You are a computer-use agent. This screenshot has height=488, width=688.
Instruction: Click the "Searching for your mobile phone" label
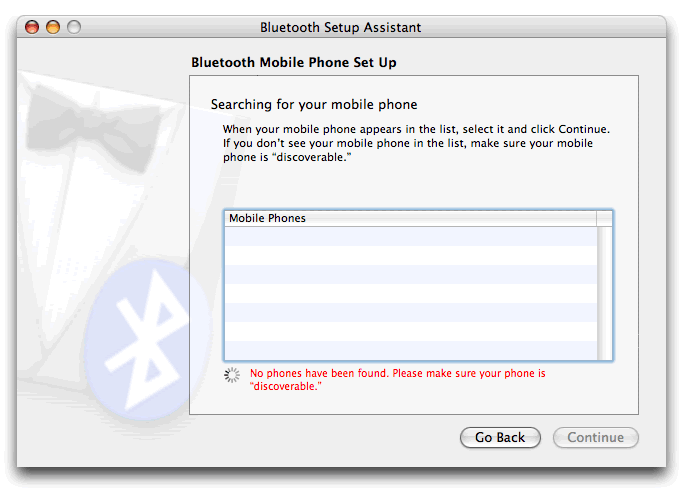(314, 104)
